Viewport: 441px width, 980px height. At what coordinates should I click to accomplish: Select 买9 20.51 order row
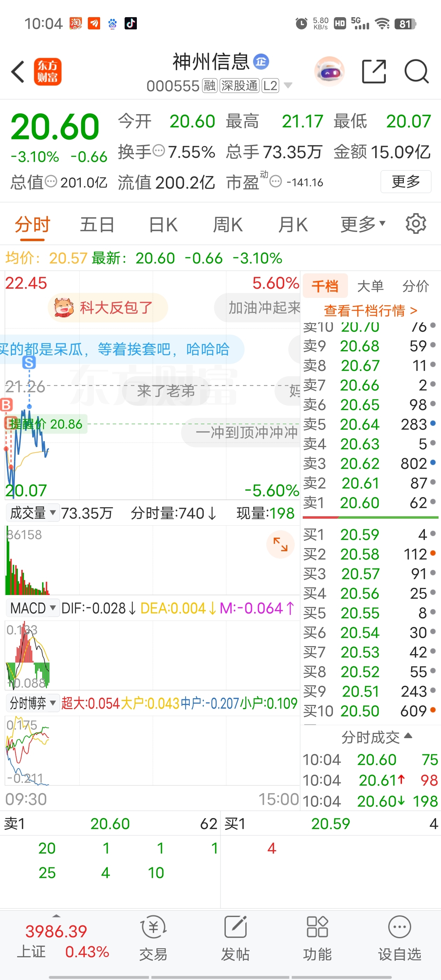coord(370,691)
